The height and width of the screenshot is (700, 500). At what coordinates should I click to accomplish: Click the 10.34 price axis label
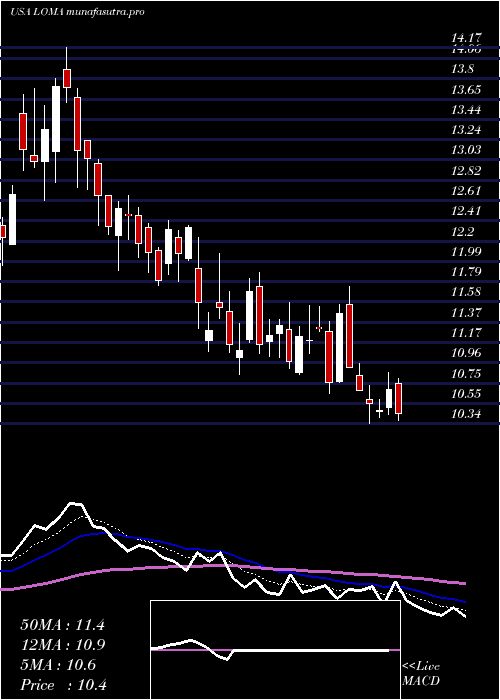tap(465, 414)
